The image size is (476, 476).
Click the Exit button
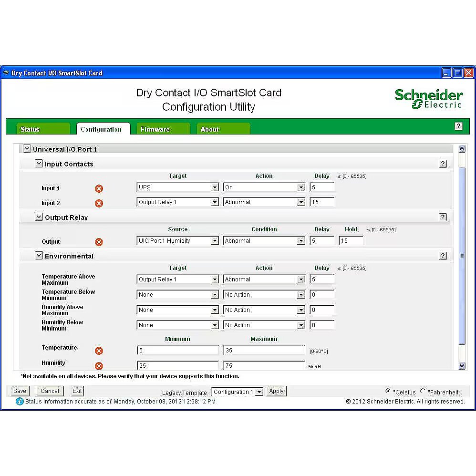[x=77, y=391]
